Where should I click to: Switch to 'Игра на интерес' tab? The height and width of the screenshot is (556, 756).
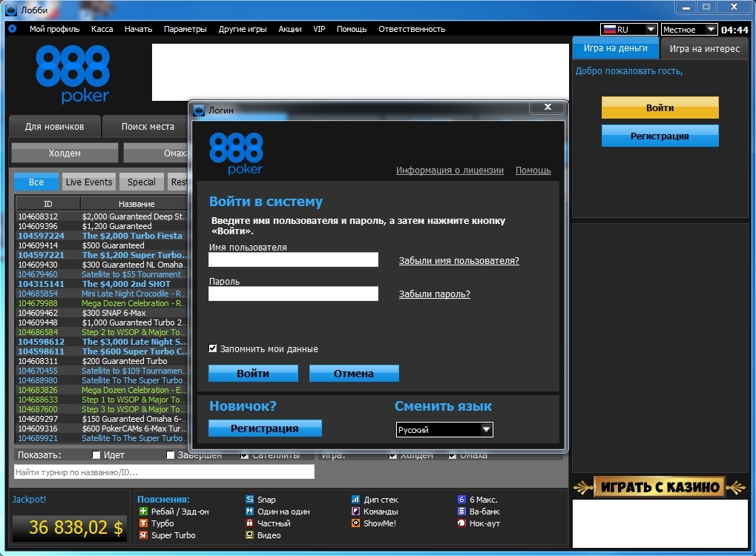704,49
